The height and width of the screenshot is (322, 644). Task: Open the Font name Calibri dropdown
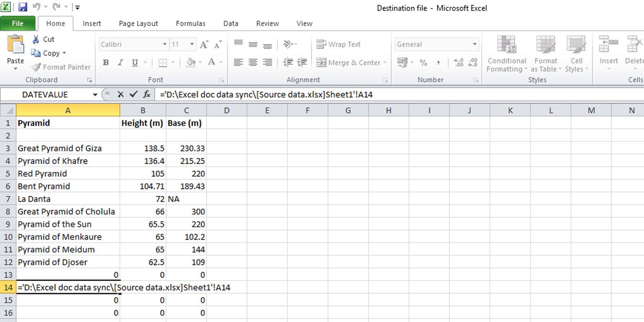tap(164, 44)
